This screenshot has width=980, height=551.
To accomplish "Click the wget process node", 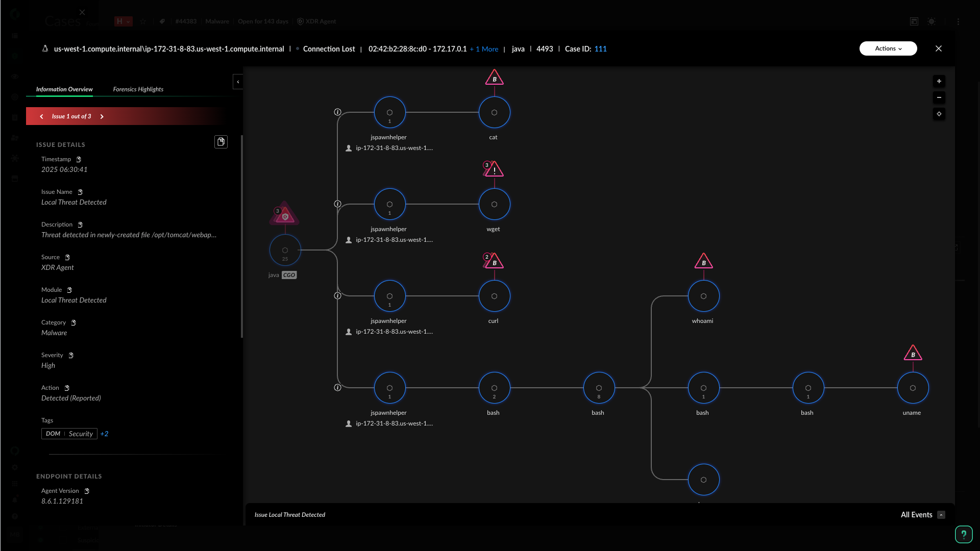I will coord(494,204).
